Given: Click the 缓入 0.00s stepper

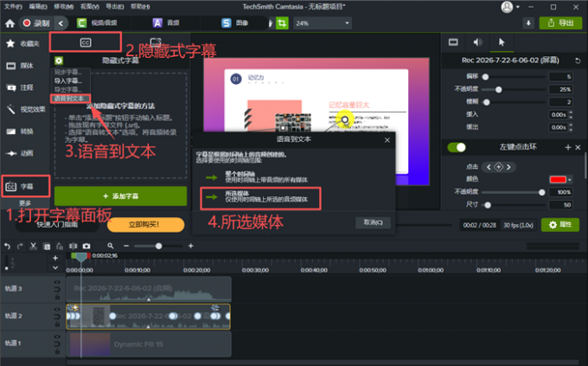Looking at the screenshot, I should coord(571,114).
